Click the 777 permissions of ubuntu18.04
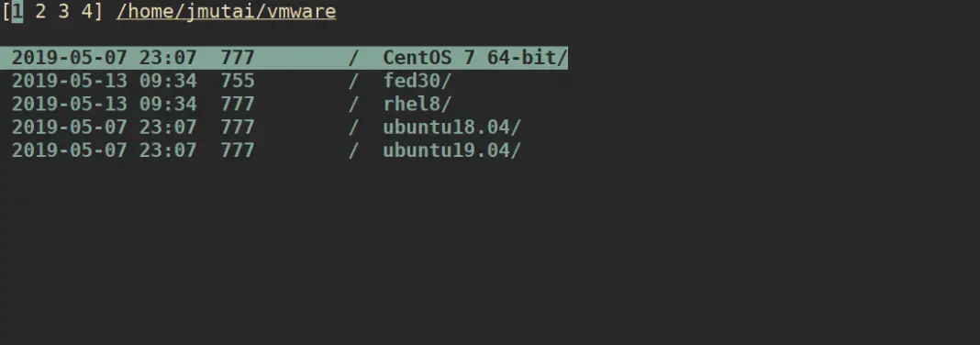Screen dimensions: 980x345 238,127
